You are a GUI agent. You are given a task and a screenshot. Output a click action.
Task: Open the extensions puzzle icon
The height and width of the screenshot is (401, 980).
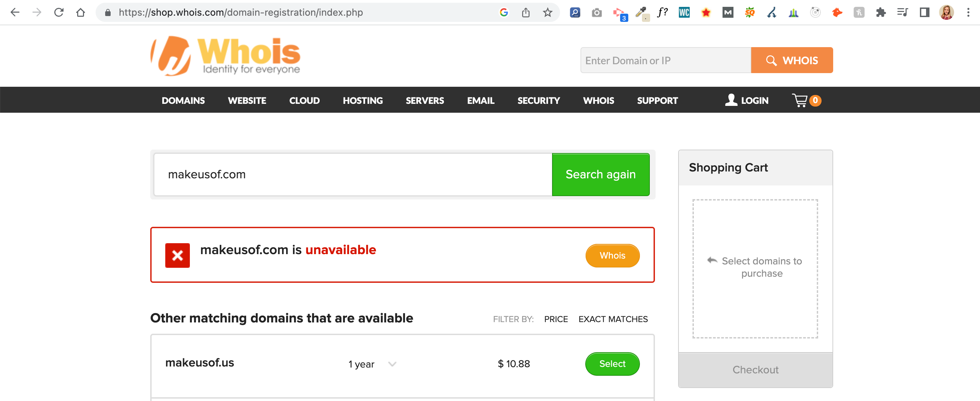[x=881, y=13]
